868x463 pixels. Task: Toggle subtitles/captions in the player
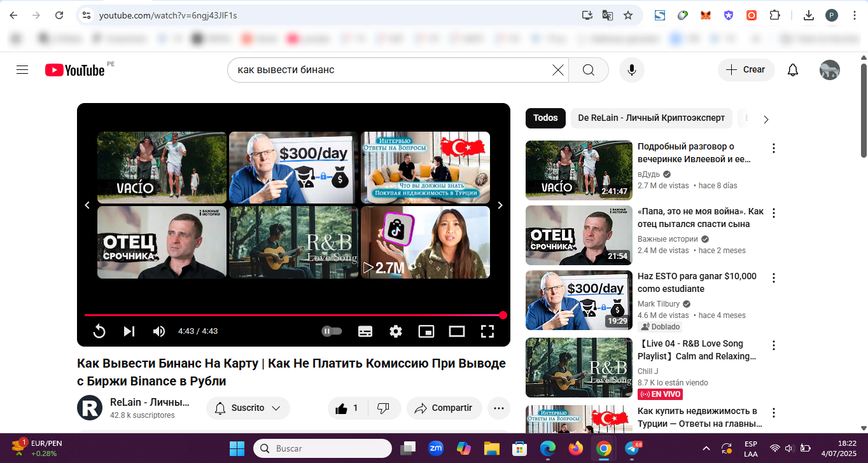tap(365, 331)
